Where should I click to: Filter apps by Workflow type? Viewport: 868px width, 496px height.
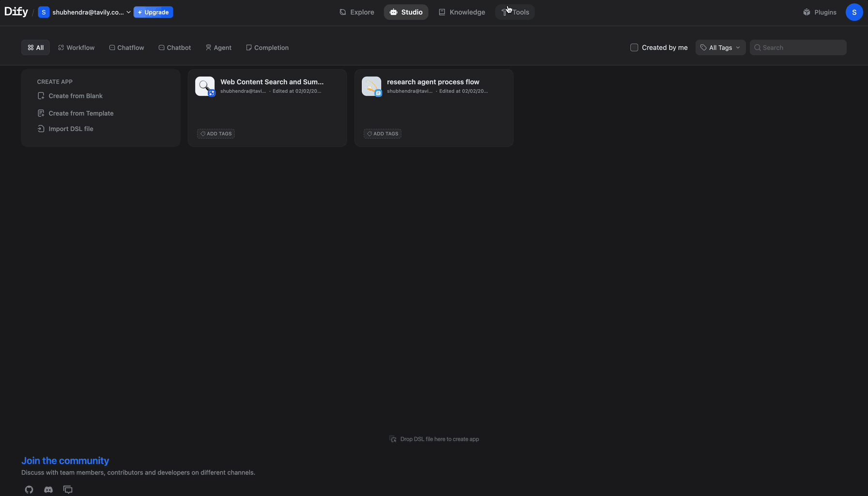pyautogui.click(x=76, y=47)
